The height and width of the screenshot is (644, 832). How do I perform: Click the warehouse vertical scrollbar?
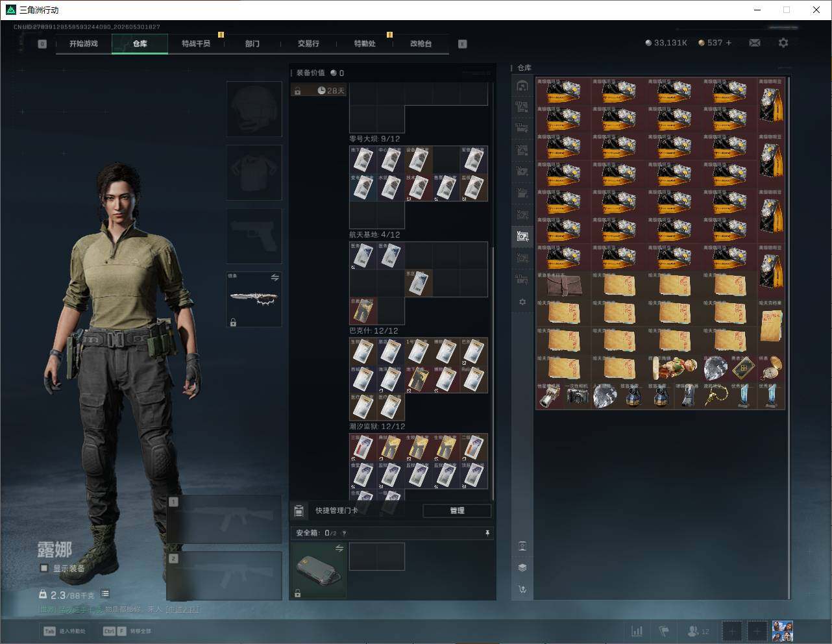point(789,338)
